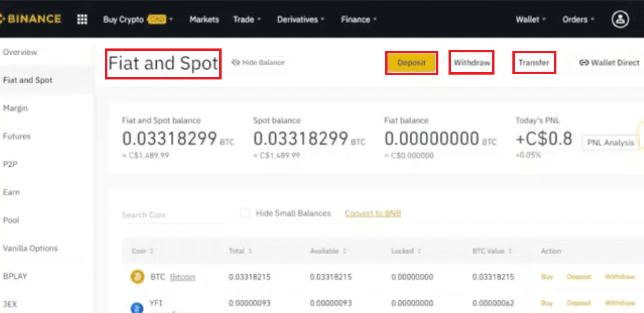644x313 pixels.
Task: Open the user profile icon
Action: pos(620,19)
